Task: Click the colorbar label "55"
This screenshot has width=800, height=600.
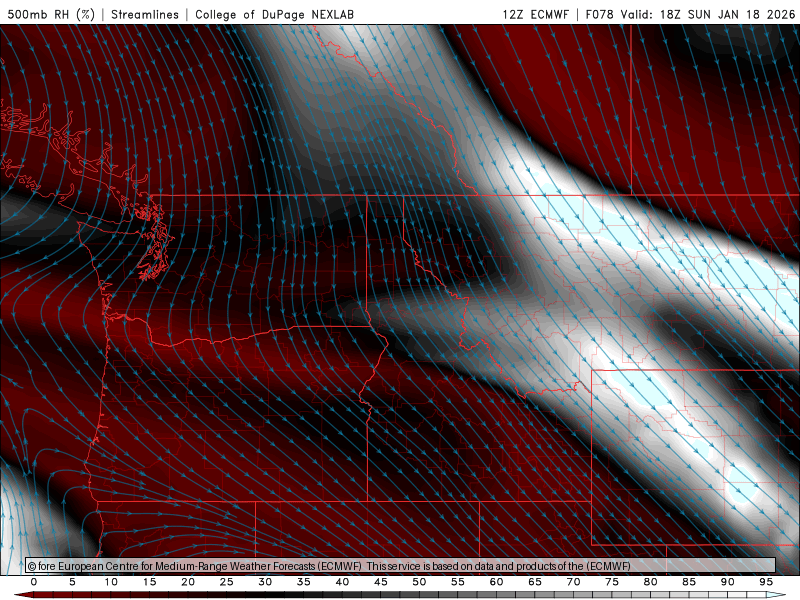Action: click(x=458, y=582)
